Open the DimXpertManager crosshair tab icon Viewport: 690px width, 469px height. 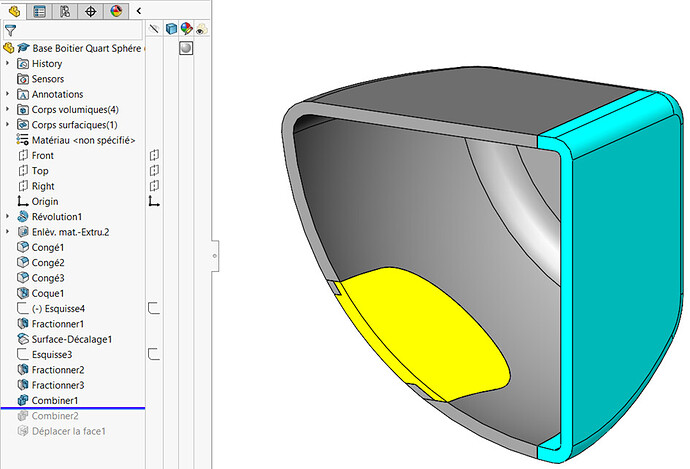tap(91, 12)
